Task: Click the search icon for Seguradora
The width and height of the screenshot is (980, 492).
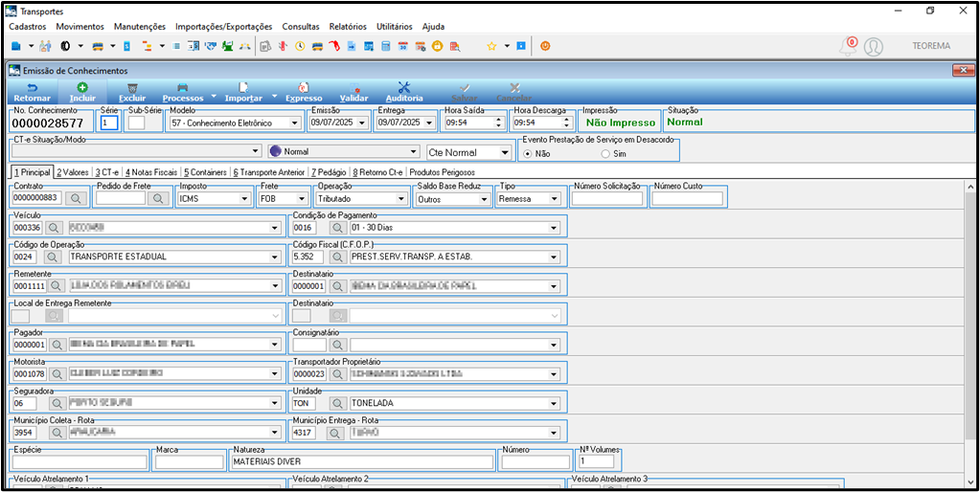Action: point(56,403)
